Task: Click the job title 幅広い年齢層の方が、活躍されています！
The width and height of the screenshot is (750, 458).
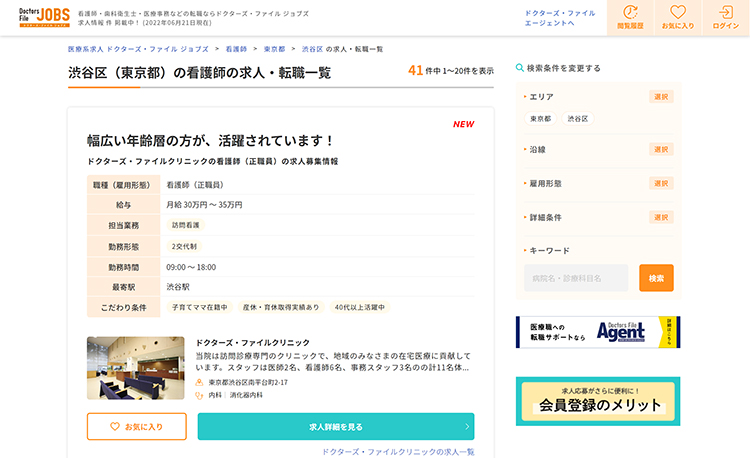Action: [210, 141]
